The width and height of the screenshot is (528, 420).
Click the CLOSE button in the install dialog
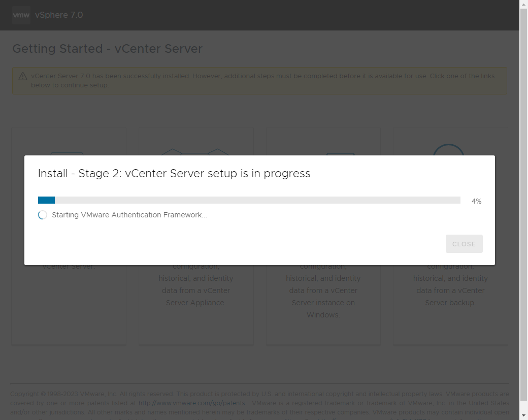click(464, 244)
